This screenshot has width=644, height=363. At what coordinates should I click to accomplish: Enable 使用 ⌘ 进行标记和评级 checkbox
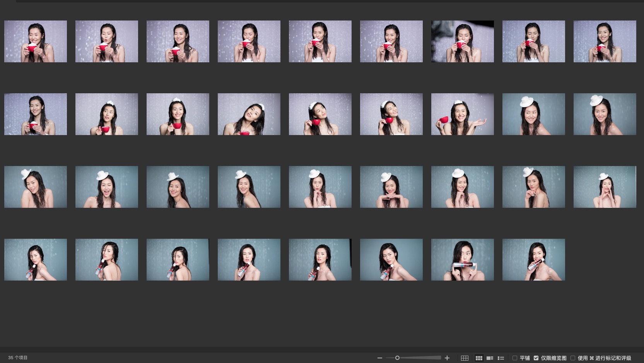click(573, 358)
